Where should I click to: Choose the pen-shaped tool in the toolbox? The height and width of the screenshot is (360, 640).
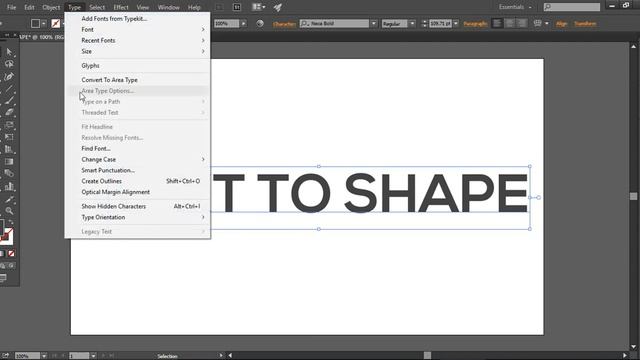[9, 76]
